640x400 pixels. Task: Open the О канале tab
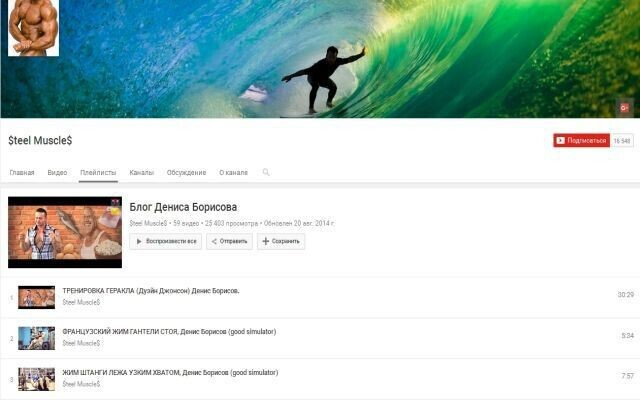click(233, 172)
